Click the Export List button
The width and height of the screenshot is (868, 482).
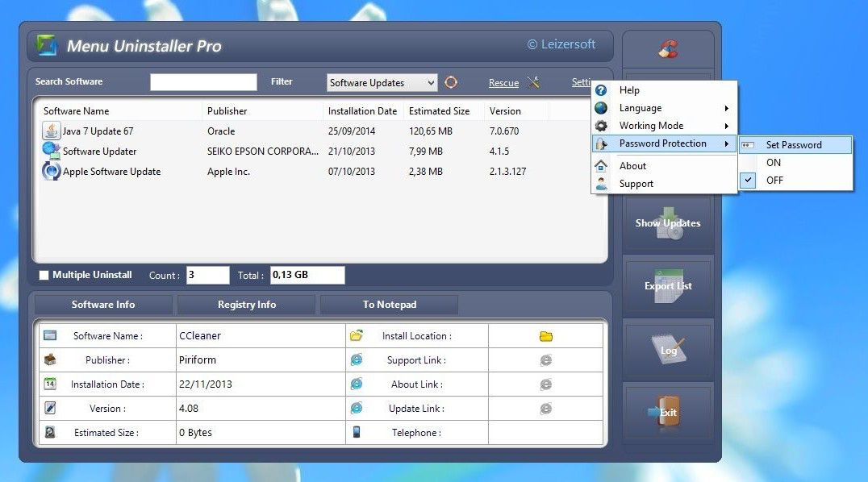point(668,286)
